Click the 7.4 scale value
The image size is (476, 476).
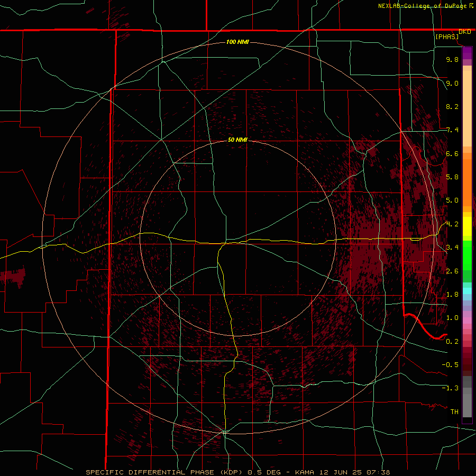[452, 130]
